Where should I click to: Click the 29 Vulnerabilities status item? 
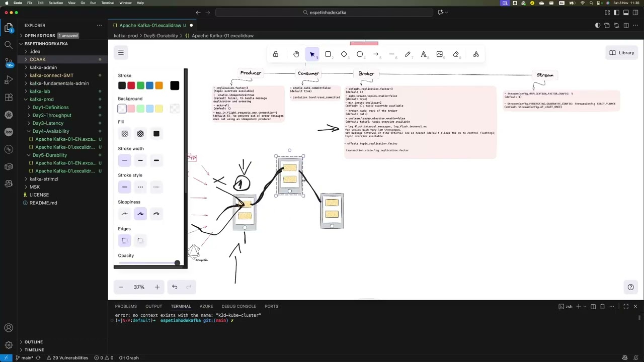click(67, 358)
